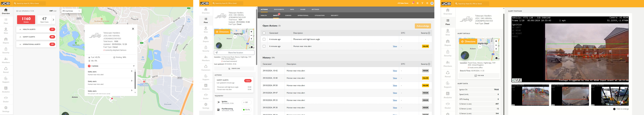Open the Health sub-tab
This screenshot has height=115, width=644.
click(264, 15)
